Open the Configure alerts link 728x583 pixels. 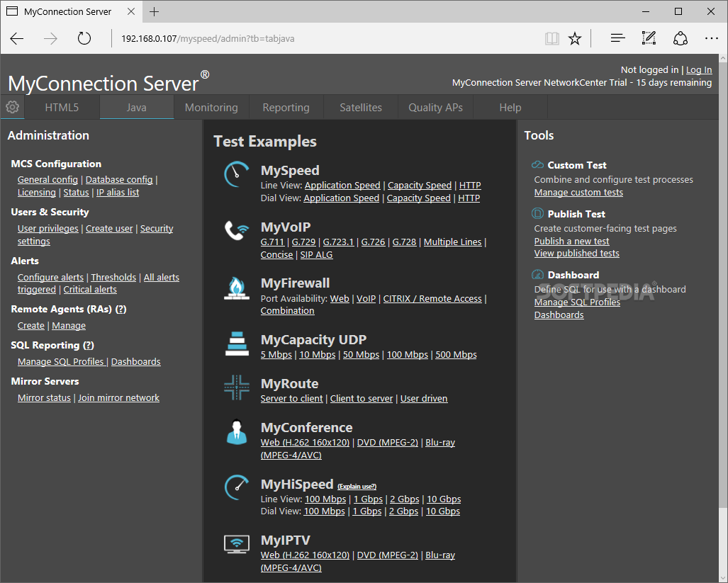tap(50, 277)
